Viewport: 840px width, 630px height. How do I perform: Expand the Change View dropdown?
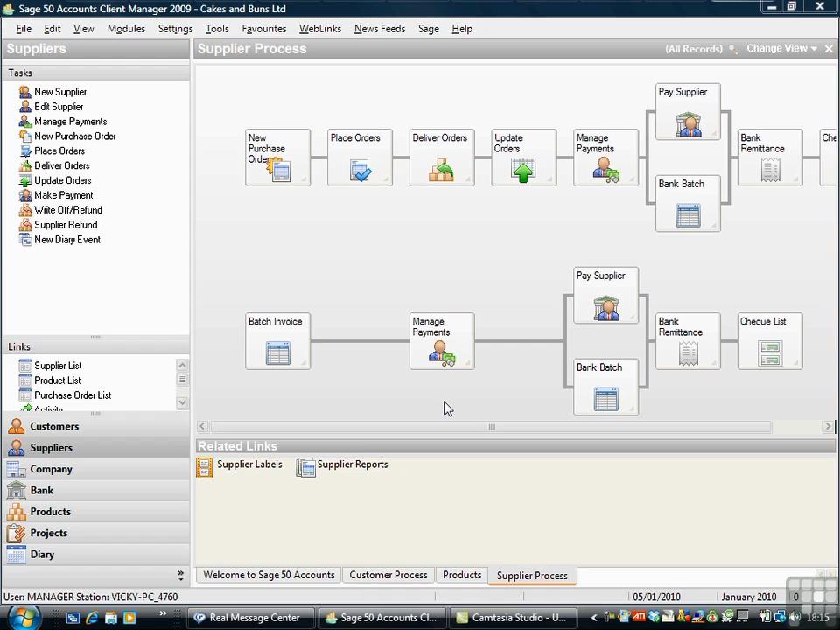(x=781, y=49)
